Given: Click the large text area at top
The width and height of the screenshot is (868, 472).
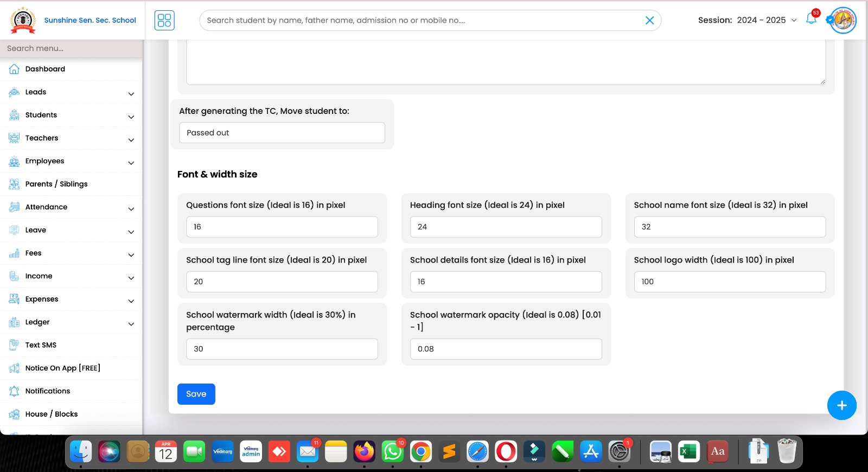Looking at the screenshot, I should tap(506, 62).
